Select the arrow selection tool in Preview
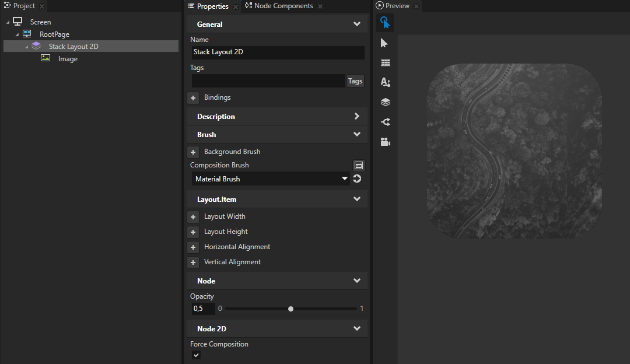 384,43
